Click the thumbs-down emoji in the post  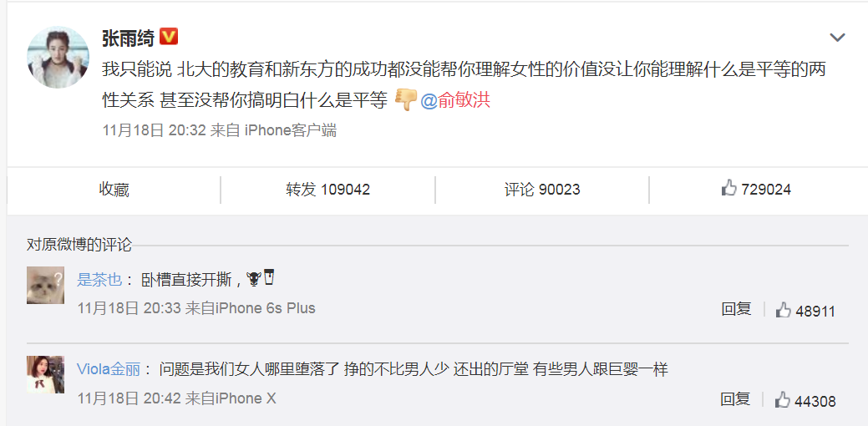(x=405, y=101)
